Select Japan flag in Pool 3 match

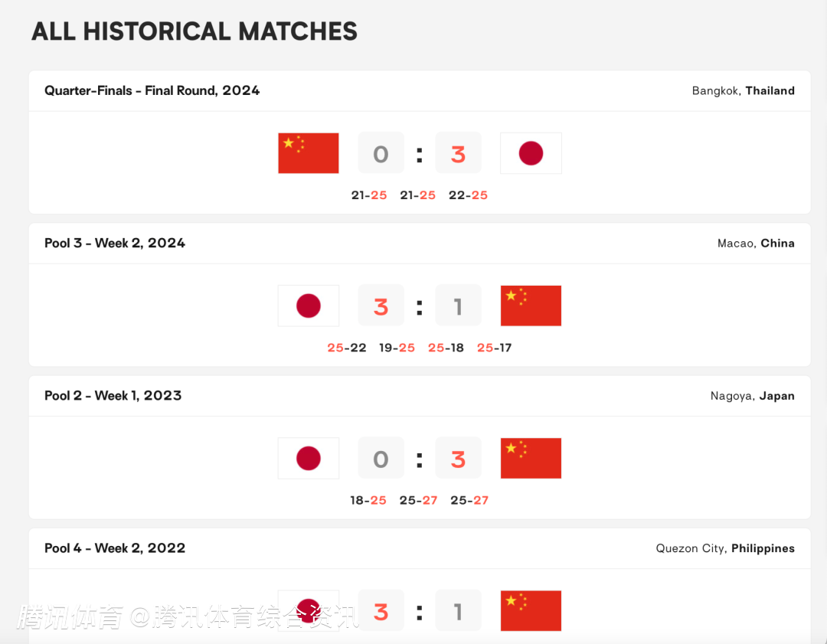(309, 306)
